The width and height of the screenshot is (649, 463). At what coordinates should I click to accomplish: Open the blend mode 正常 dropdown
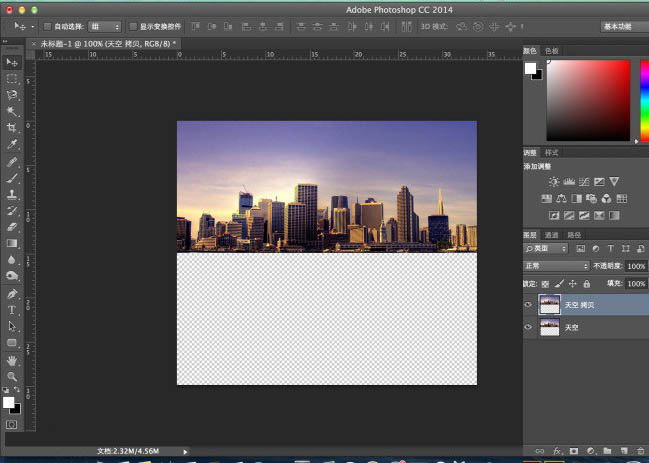coord(556,266)
